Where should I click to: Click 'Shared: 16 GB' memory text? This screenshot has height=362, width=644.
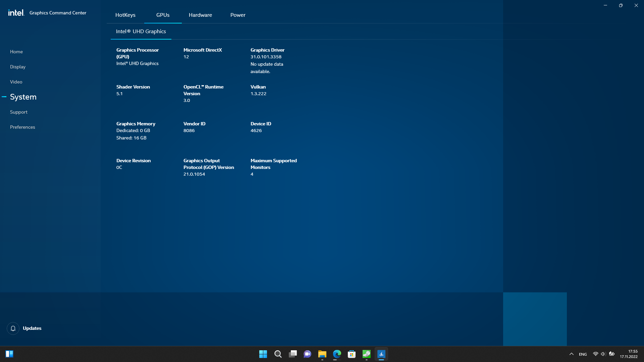[131, 138]
